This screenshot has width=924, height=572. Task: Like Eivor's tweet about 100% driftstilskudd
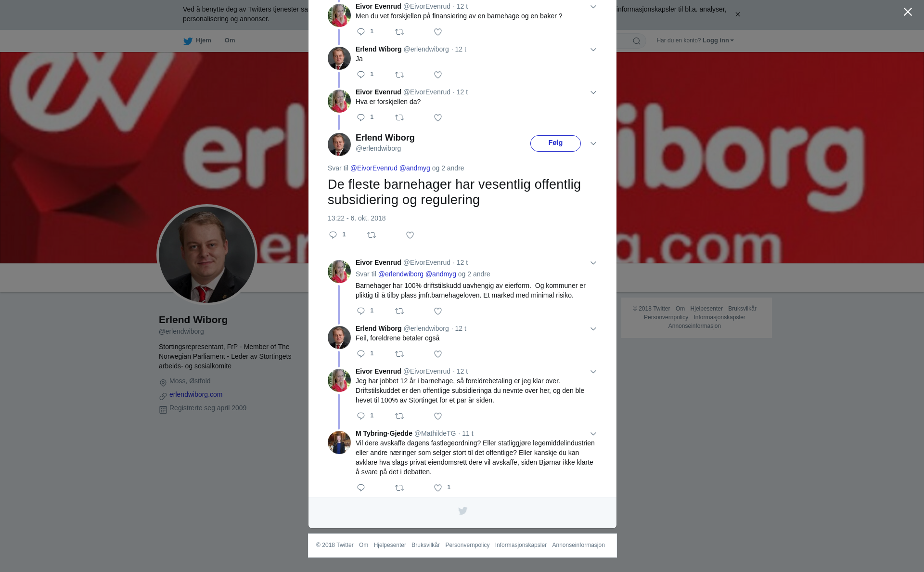coord(438,311)
